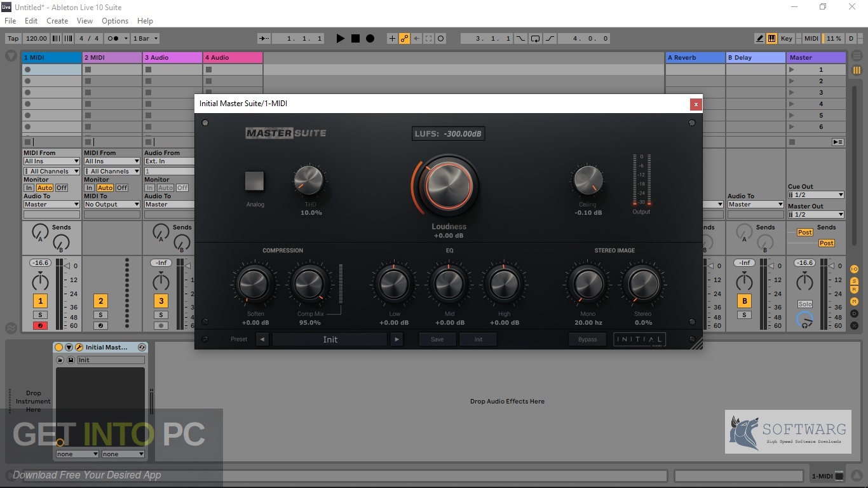Viewport: 868px width, 488px height.
Task: Click the Stop transport button
Action: click(355, 38)
